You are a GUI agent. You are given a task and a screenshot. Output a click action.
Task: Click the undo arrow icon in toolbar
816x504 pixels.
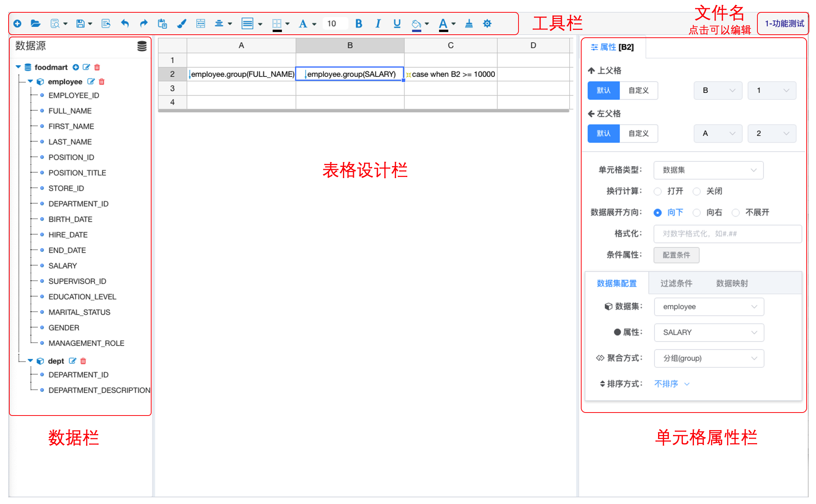[x=125, y=24]
